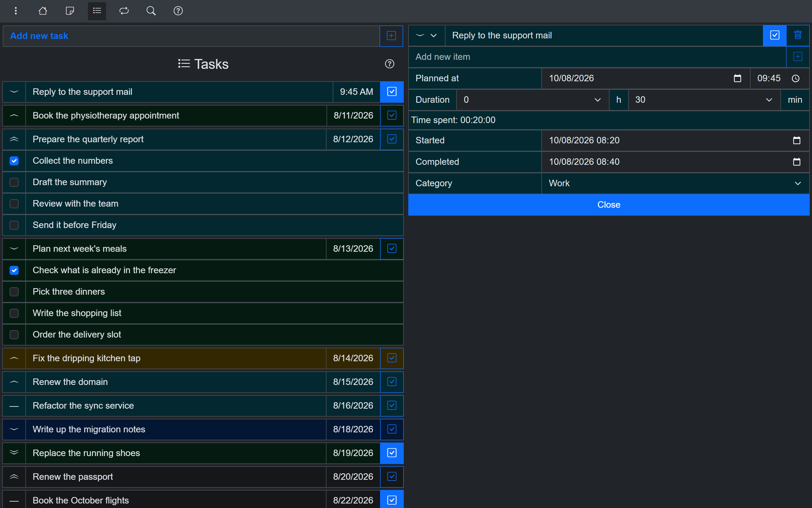Click the Add new task input field
This screenshot has width=812, height=508.
(x=191, y=36)
